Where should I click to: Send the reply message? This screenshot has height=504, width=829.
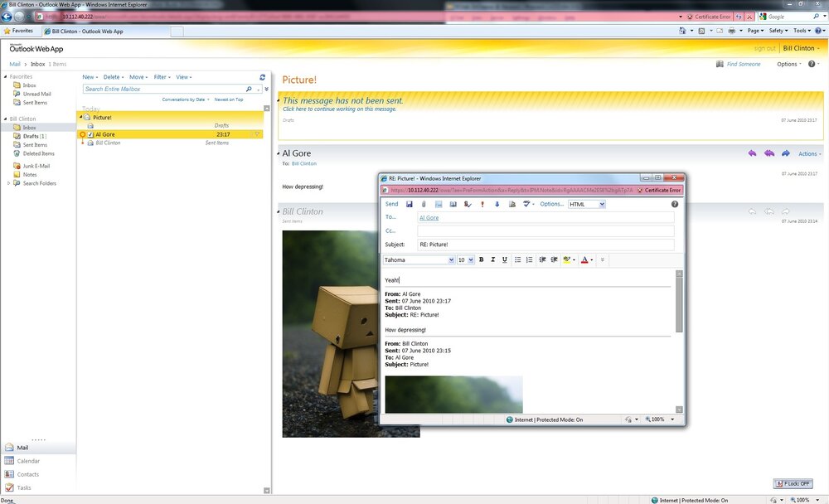tap(392, 204)
